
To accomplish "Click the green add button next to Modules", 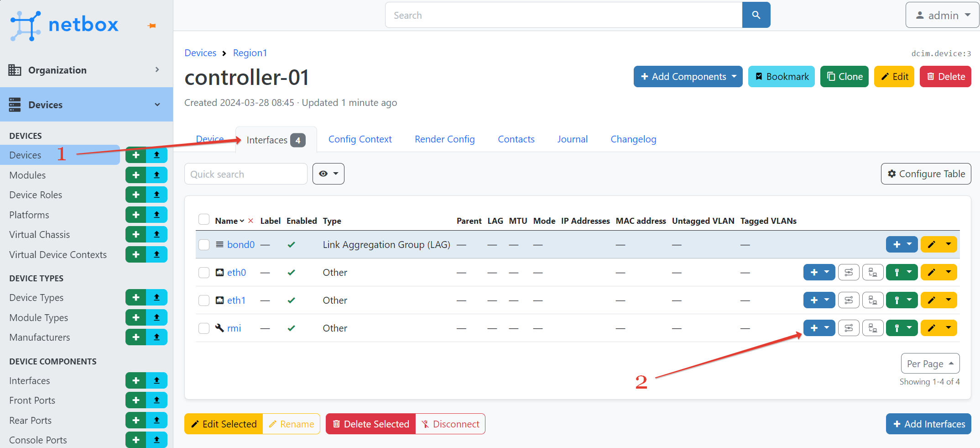I will pos(136,175).
